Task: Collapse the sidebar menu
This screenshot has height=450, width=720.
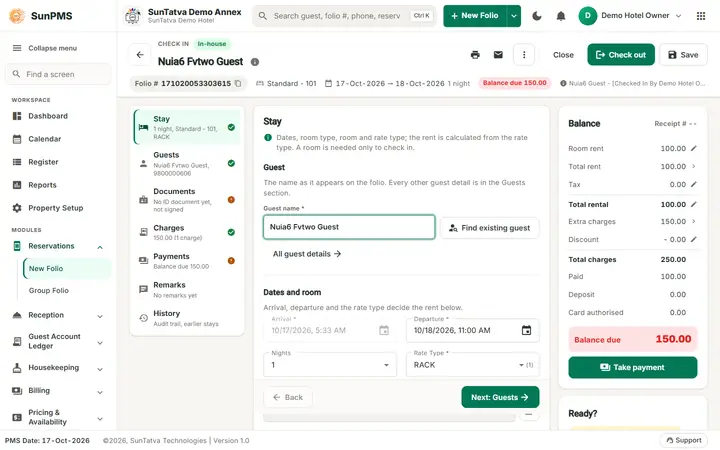Action: [59, 48]
